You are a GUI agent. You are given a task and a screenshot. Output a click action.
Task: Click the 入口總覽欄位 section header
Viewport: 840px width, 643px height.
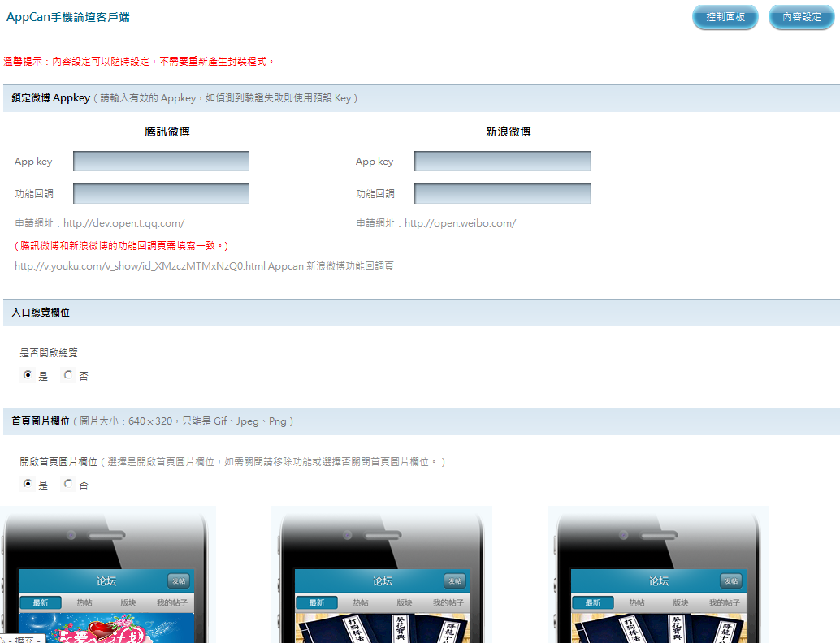coord(422,313)
